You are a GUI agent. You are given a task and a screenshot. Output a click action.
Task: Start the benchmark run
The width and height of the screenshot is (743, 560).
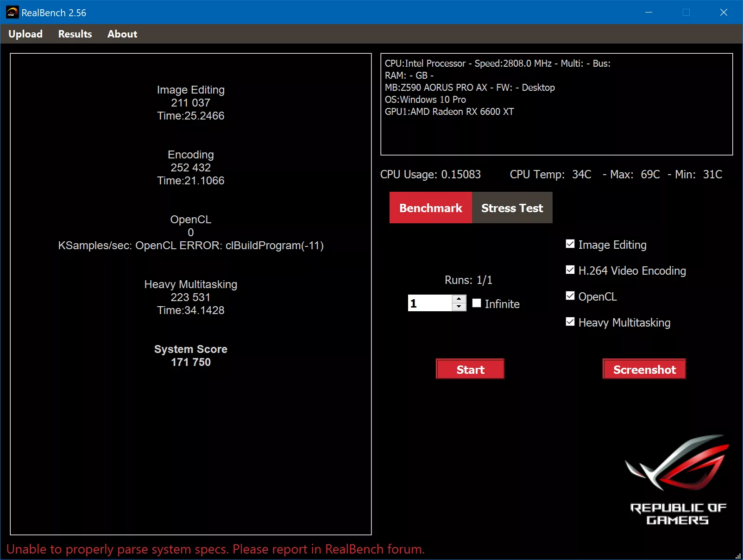(470, 369)
